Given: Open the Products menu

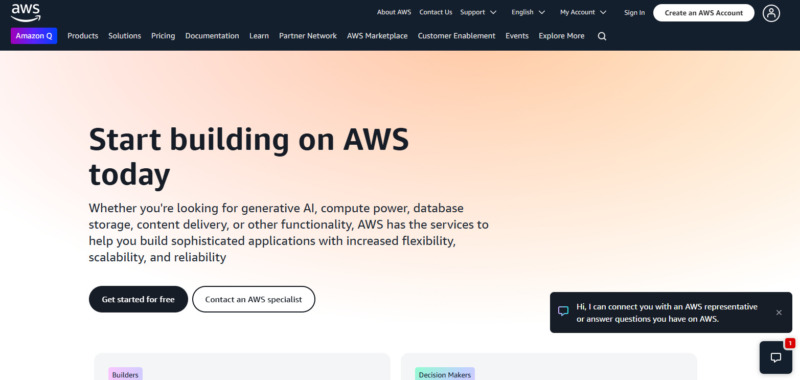Looking at the screenshot, I should click(83, 36).
